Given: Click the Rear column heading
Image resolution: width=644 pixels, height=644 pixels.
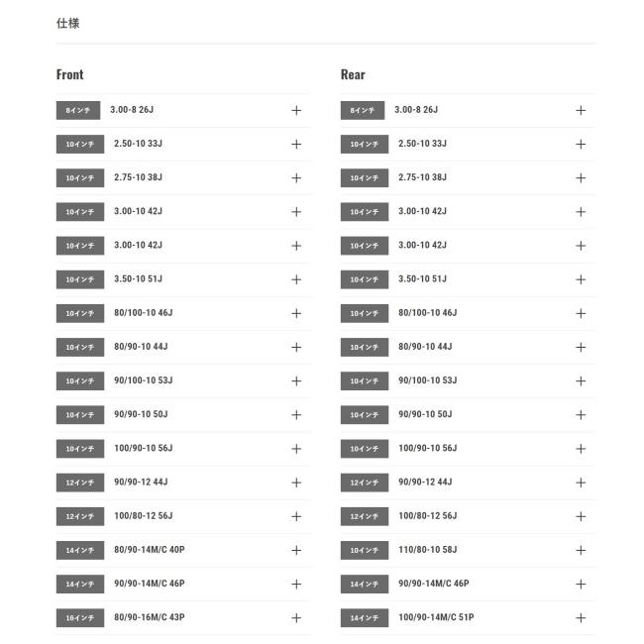Looking at the screenshot, I should coord(353,74).
